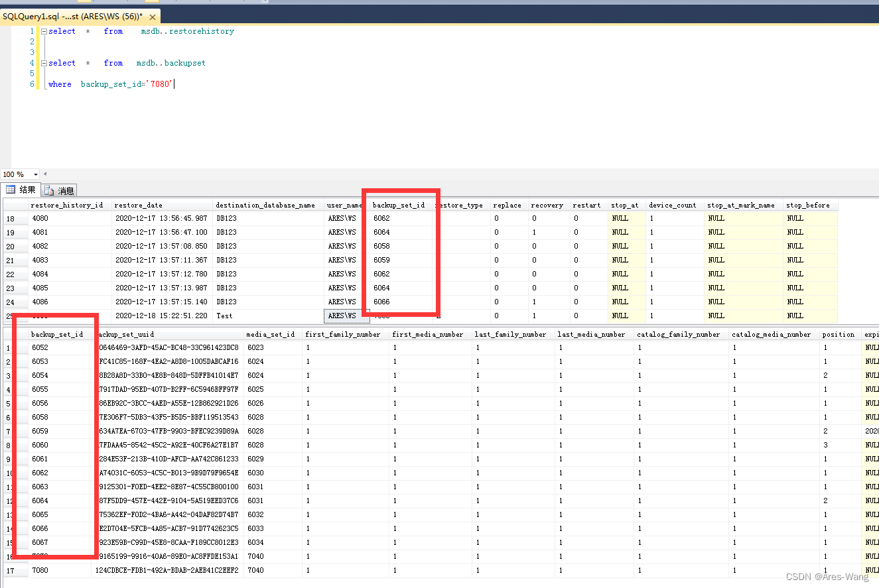Click line number 6 in the editor margin

coord(33,84)
